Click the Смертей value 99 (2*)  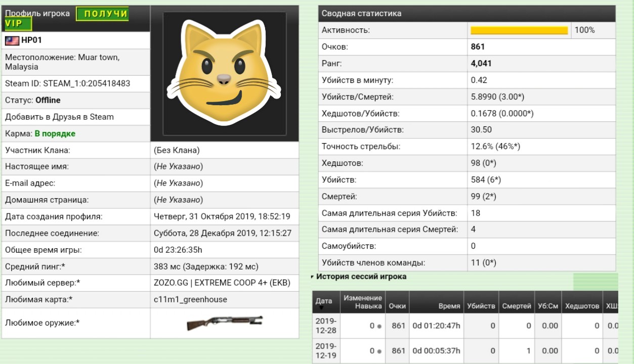[484, 196]
